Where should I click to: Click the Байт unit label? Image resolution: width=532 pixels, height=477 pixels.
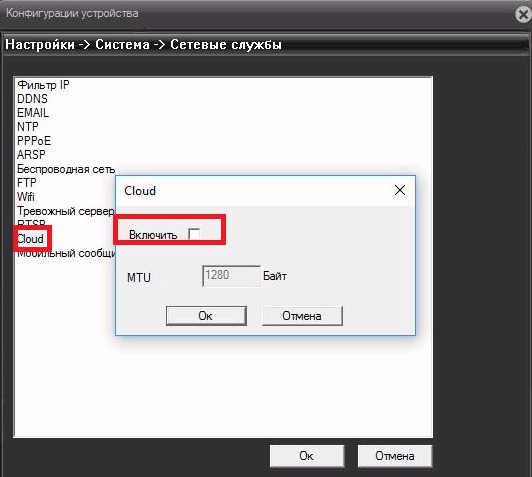(x=275, y=276)
